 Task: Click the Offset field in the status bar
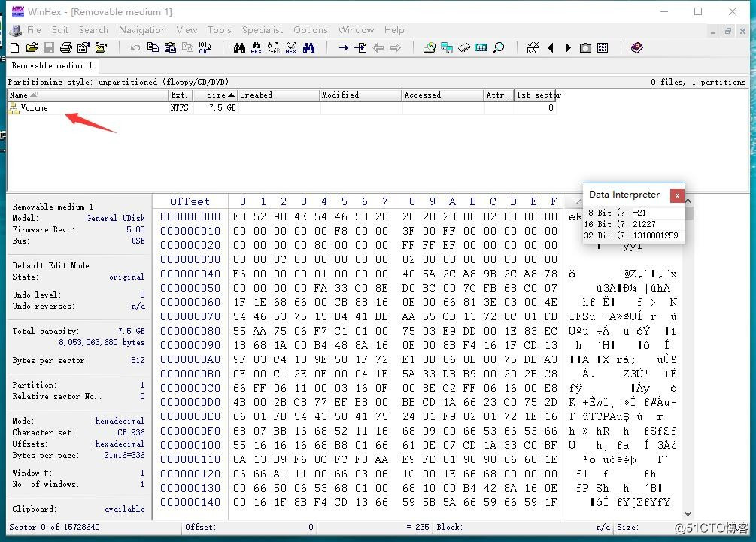(x=249, y=527)
